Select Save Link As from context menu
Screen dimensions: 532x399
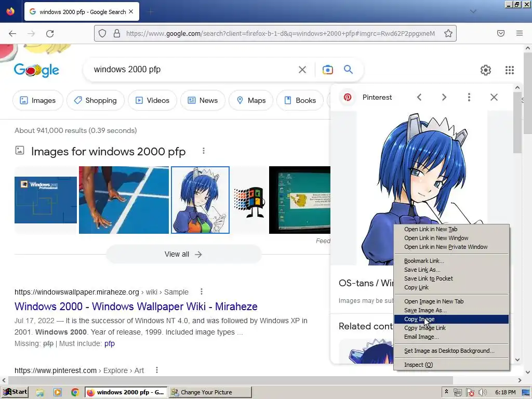451,270
